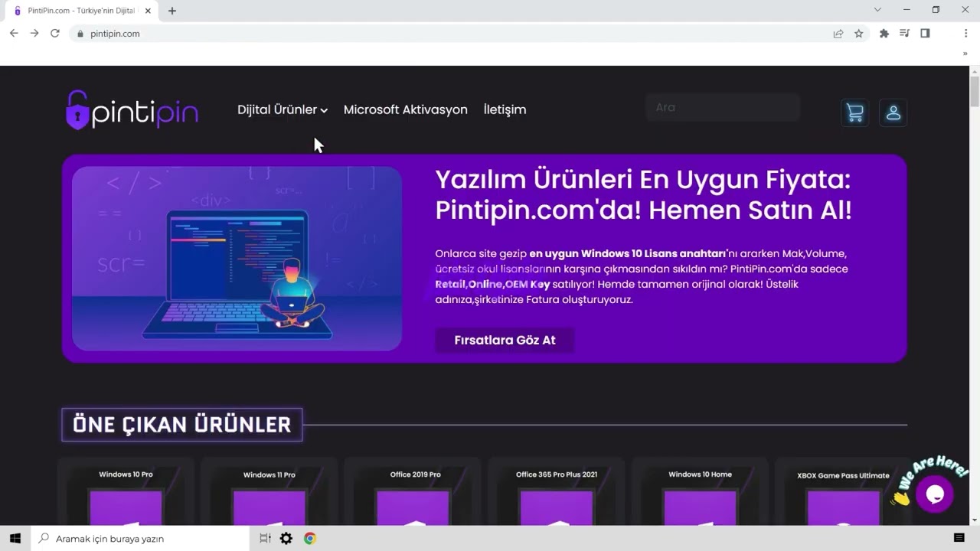Click the ÖNE ÇIKAN ÜRÜNLER heading
The image size is (980, 551).
click(182, 425)
